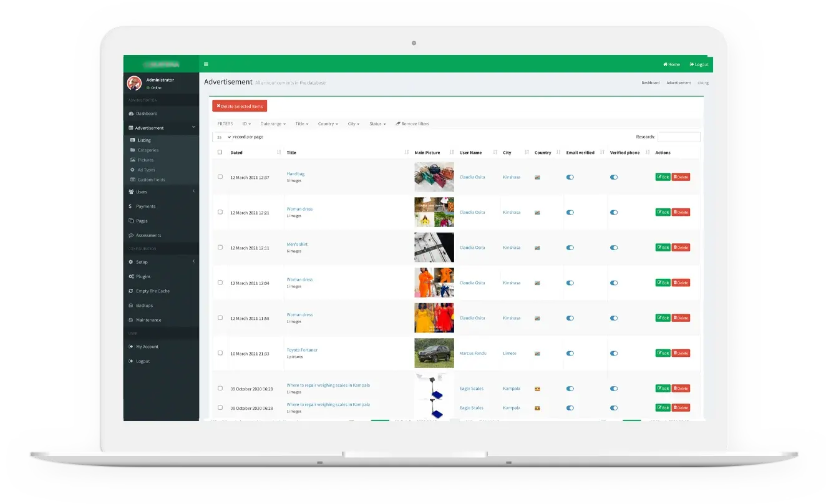This screenshot has height=504, width=826.
Task: Click the Backups icon in sidebar
Action: pos(131,306)
